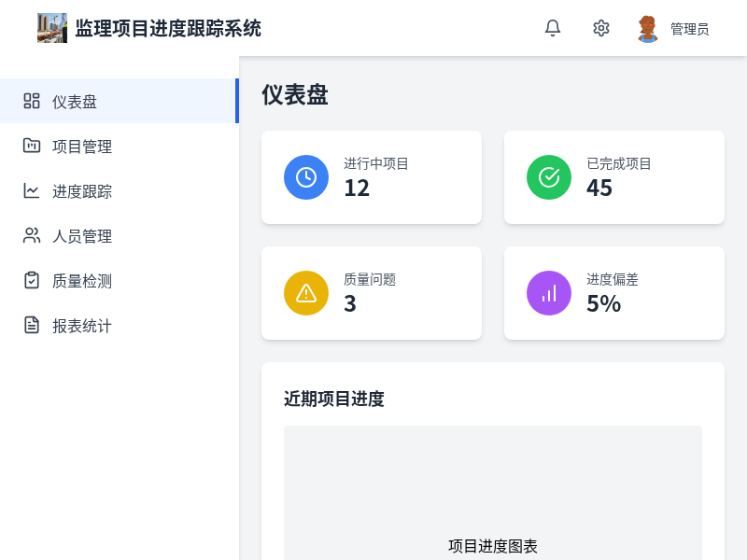The image size is (747, 560).
Task: Click the 5% deviation value
Action: click(603, 304)
